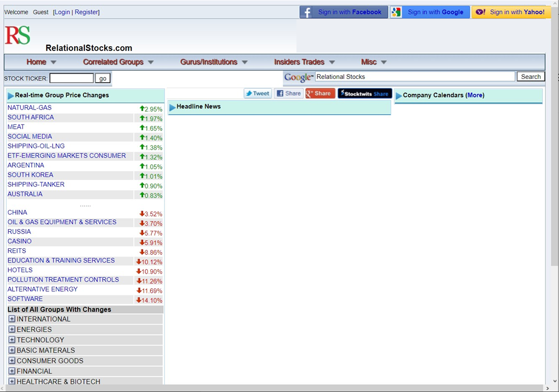Click the Google logo near search box
The height and width of the screenshot is (392, 559).
(x=298, y=77)
